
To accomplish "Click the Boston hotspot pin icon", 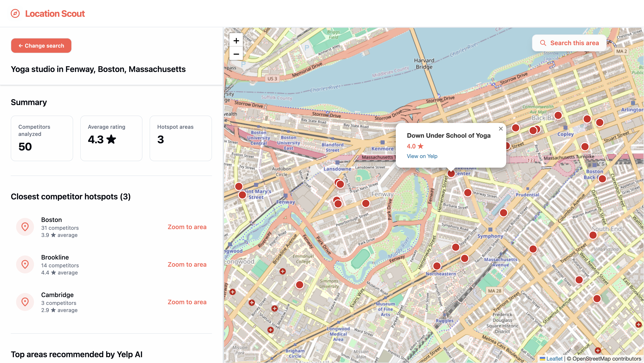I will (25, 227).
